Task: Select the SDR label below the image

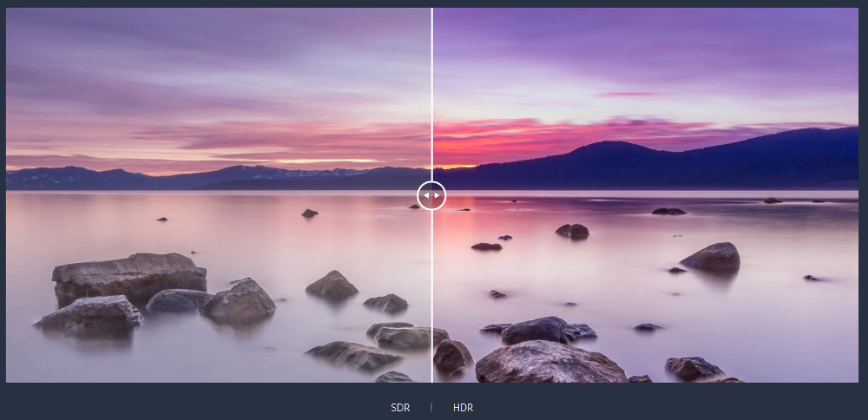Action: 400,407
